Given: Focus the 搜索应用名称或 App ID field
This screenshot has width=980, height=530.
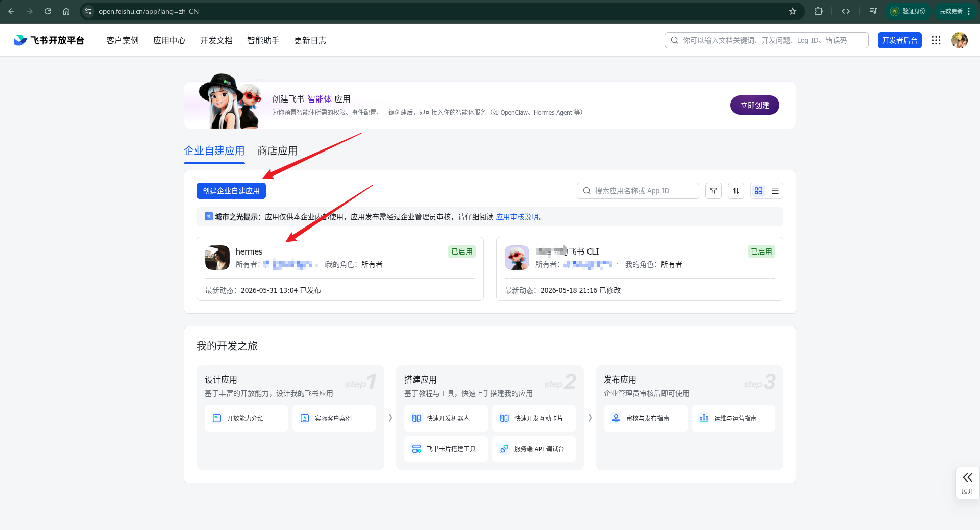Looking at the screenshot, I should tap(638, 191).
